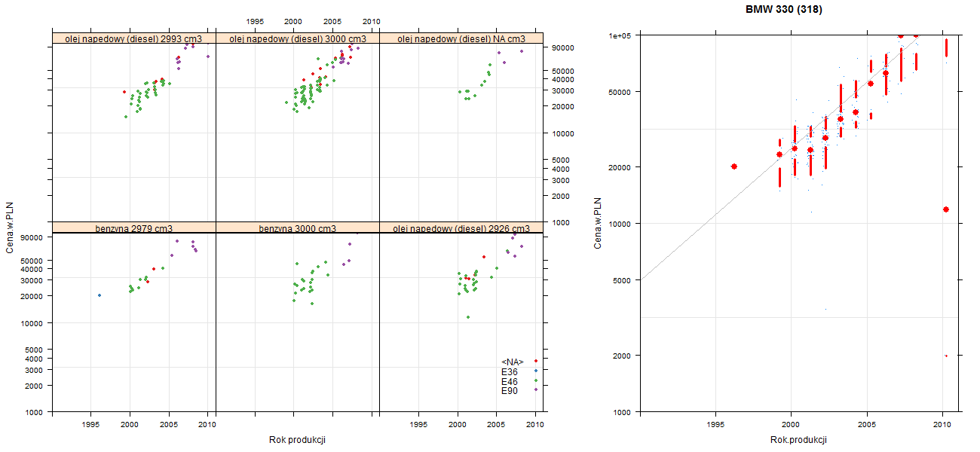Click the large red outlier point near 2010 on the BMW 330 chart

[x=946, y=209]
